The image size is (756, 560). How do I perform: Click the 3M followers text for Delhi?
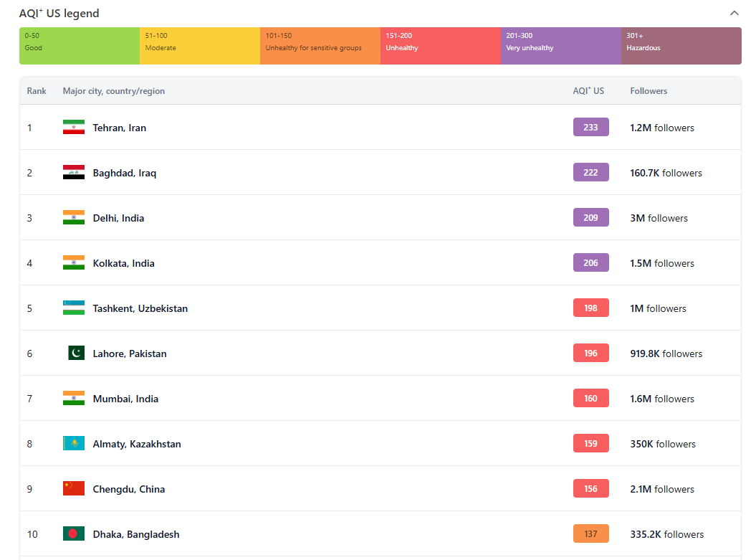659,218
